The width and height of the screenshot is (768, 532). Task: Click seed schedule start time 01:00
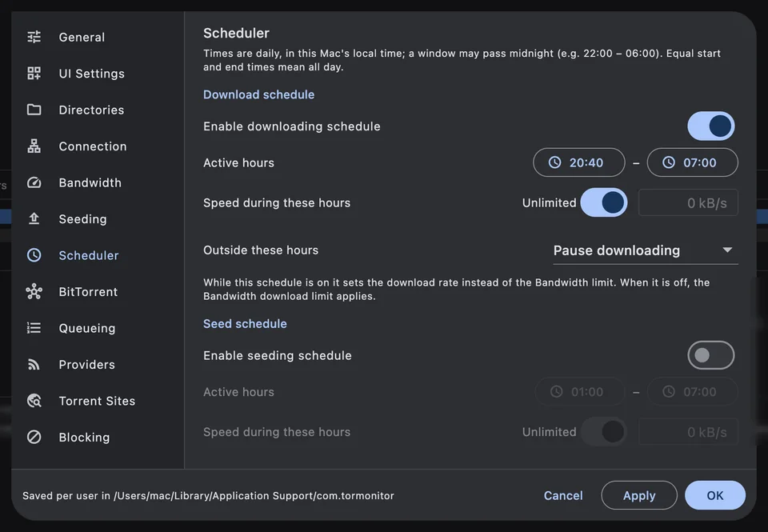pos(580,392)
